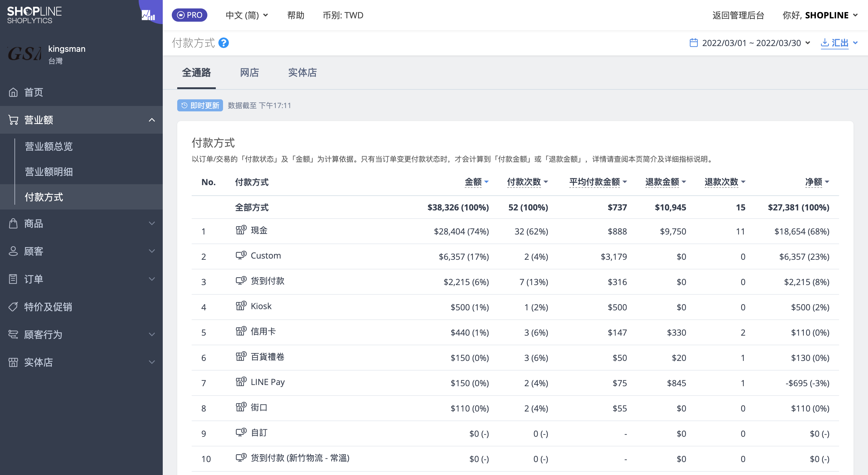The image size is (868, 475).
Task: Click the 即时更新 button
Action: point(200,105)
